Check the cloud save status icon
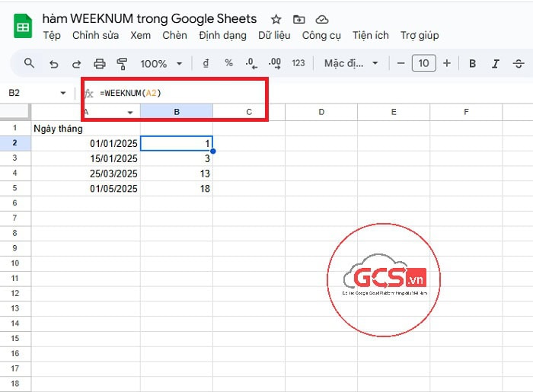 pos(321,19)
